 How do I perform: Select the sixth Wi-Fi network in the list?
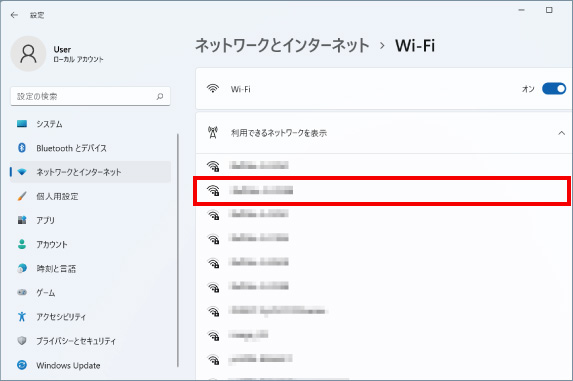[x=384, y=286]
